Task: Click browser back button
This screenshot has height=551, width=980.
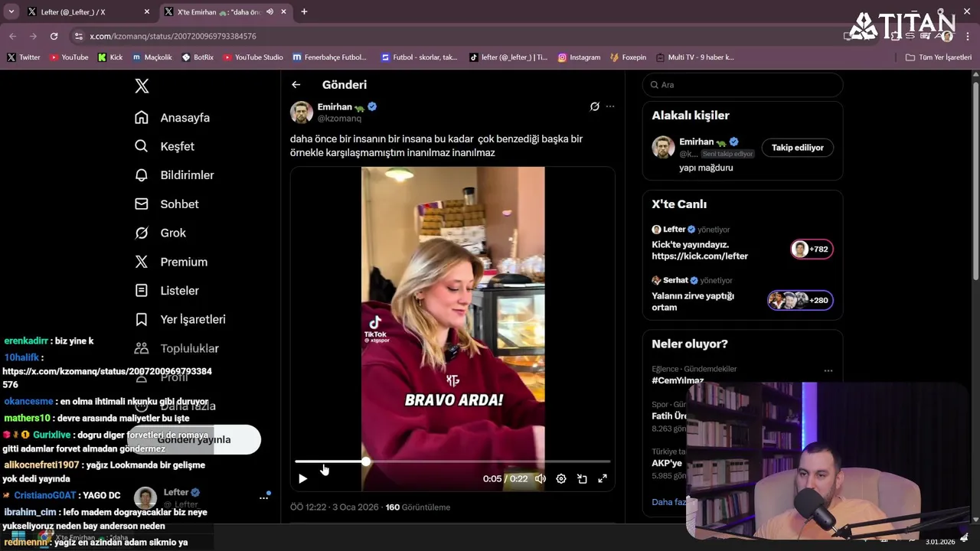Action: [x=13, y=36]
